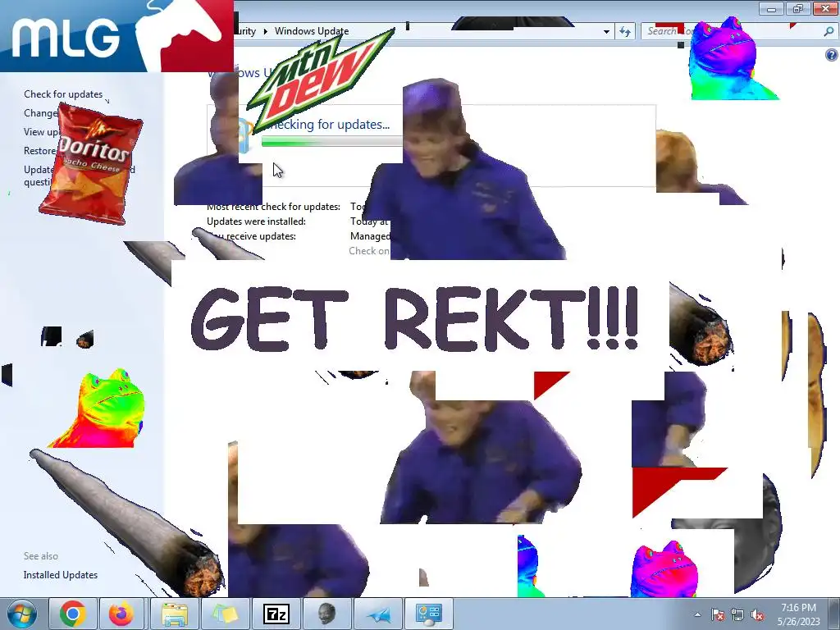840x630 pixels.
Task: Click the Change settings link
Action: coord(41,113)
